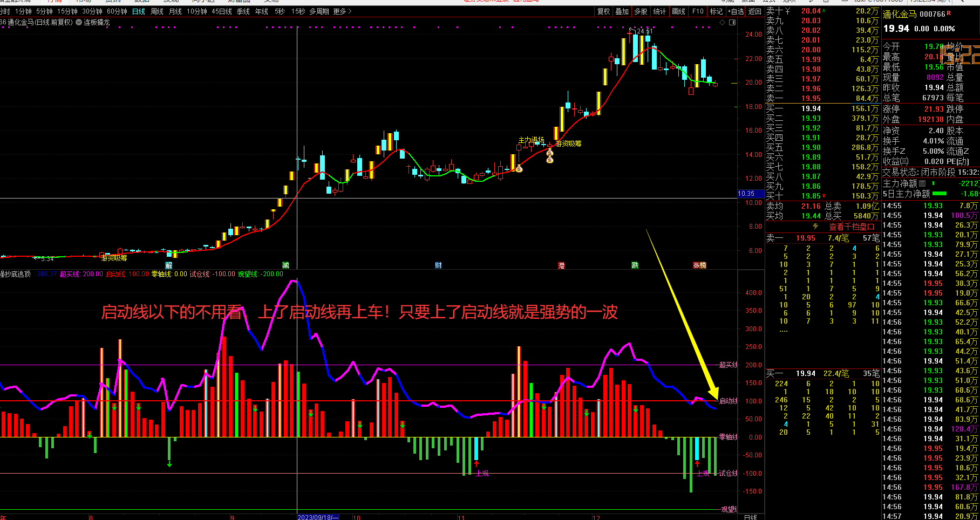The image size is (980, 520).
Task: Click the 2023/09/18 date marker on time axis
Action: 318,517
